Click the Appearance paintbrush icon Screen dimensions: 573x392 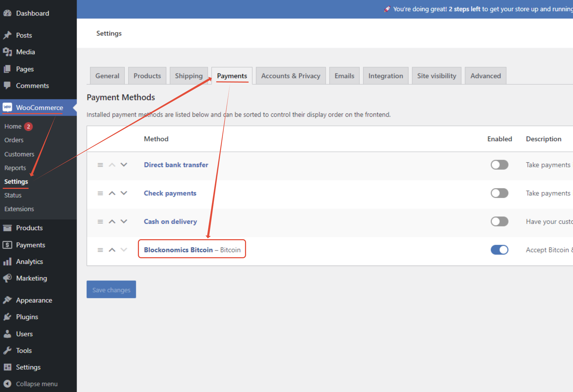pyautogui.click(x=7, y=300)
